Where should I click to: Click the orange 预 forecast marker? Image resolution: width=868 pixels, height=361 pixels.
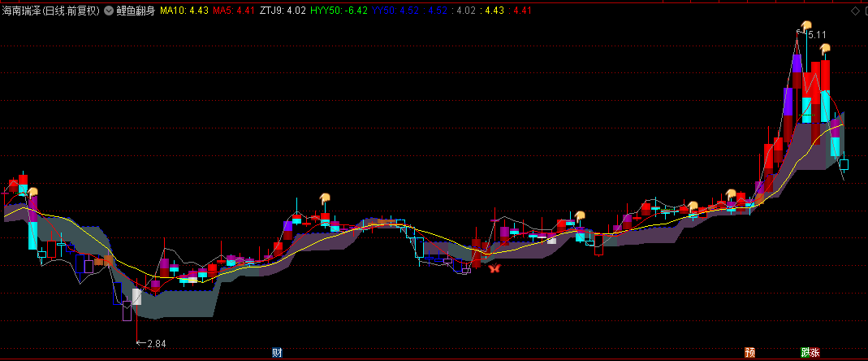(x=750, y=352)
